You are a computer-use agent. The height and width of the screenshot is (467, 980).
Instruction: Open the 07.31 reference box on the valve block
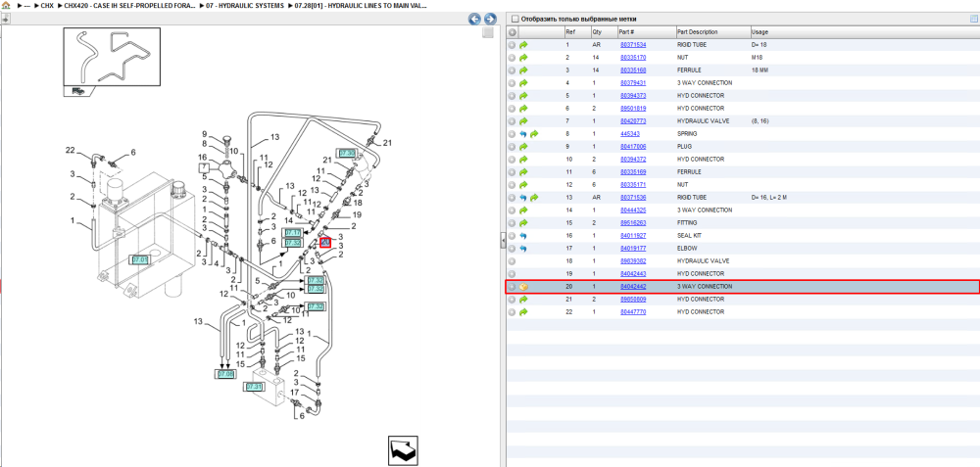254,387
